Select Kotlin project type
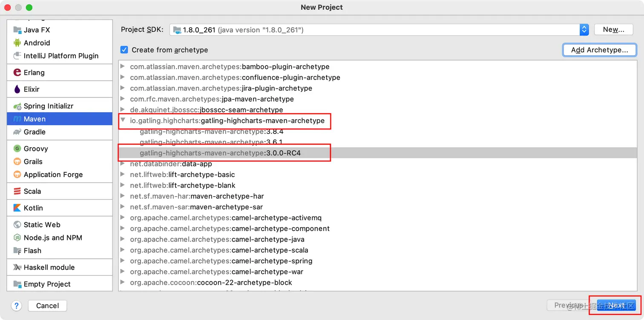The height and width of the screenshot is (320, 644). 60,208
